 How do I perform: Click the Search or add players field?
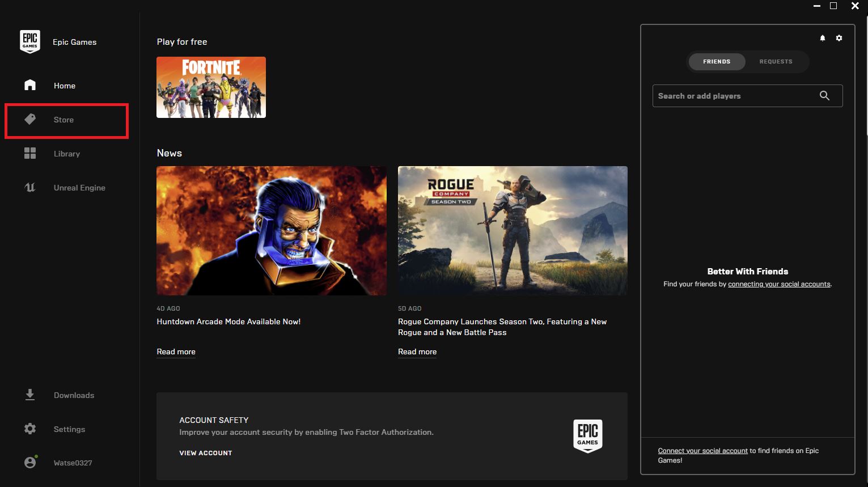(x=734, y=96)
